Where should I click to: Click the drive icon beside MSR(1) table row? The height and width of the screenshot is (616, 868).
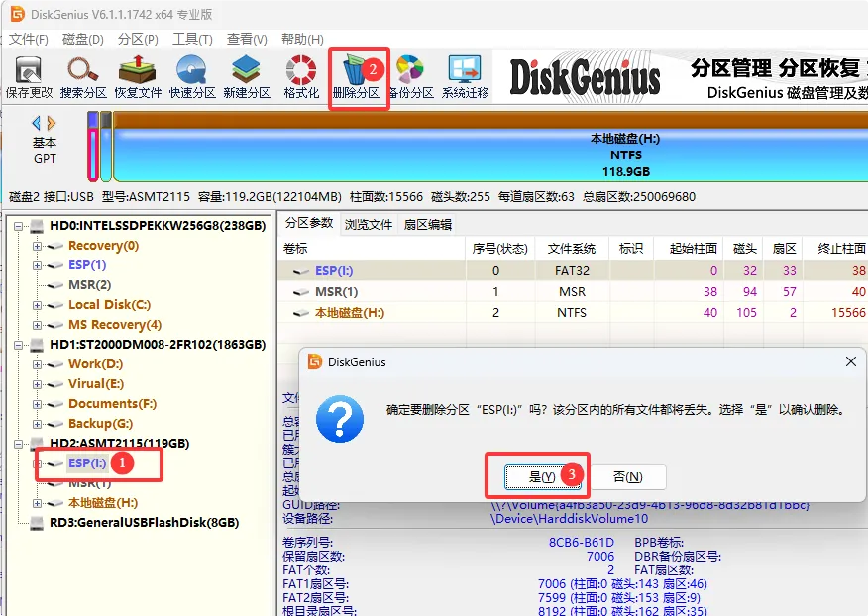(x=300, y=292)
